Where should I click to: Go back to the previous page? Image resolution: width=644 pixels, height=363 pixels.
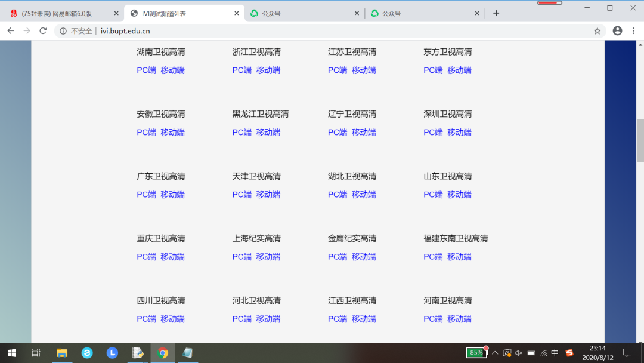(11, 31)
